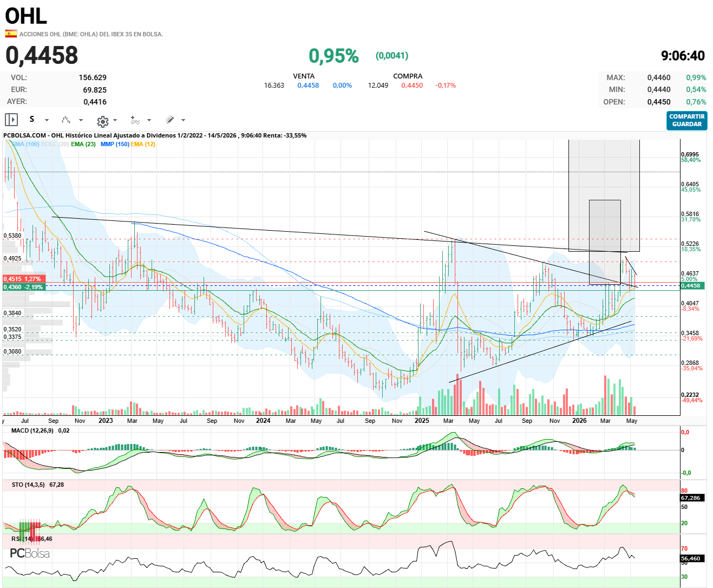Click the 2024 year label on time axis
713x588 pixels.
263,421
